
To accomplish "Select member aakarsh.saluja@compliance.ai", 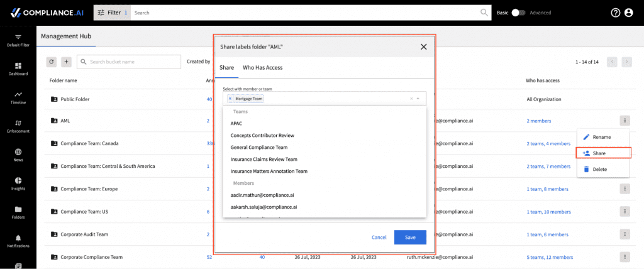I will [325, 207].
